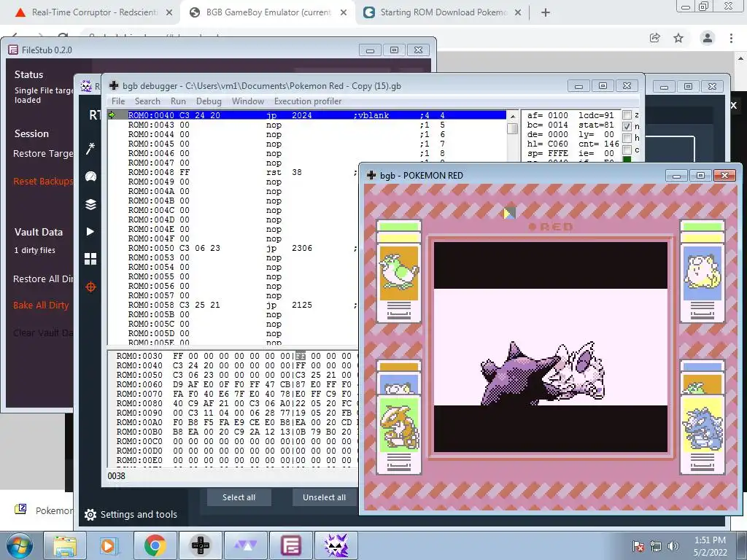
Task: Open the Run menu in bgb debugger
Action: [x=178, y=101]
